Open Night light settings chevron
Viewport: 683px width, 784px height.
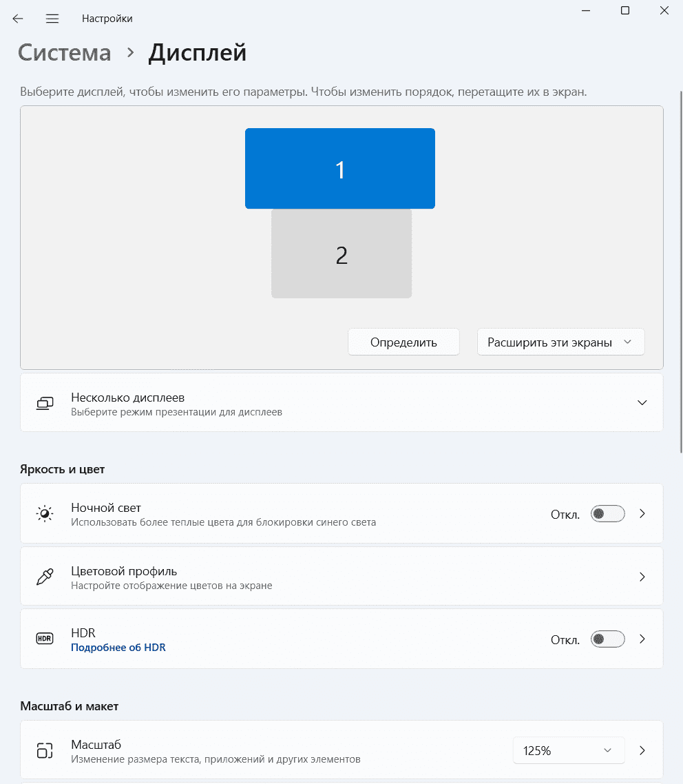click(x=642, y=514)
